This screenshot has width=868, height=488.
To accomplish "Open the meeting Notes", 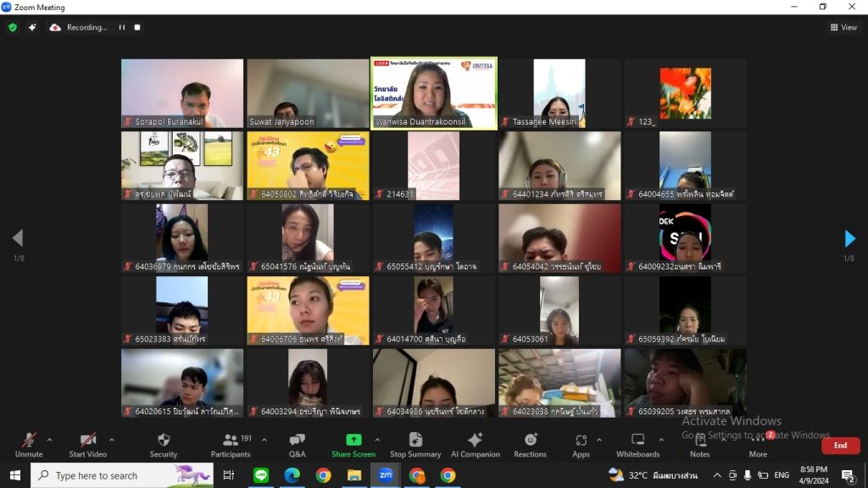I will pos(699,446).
